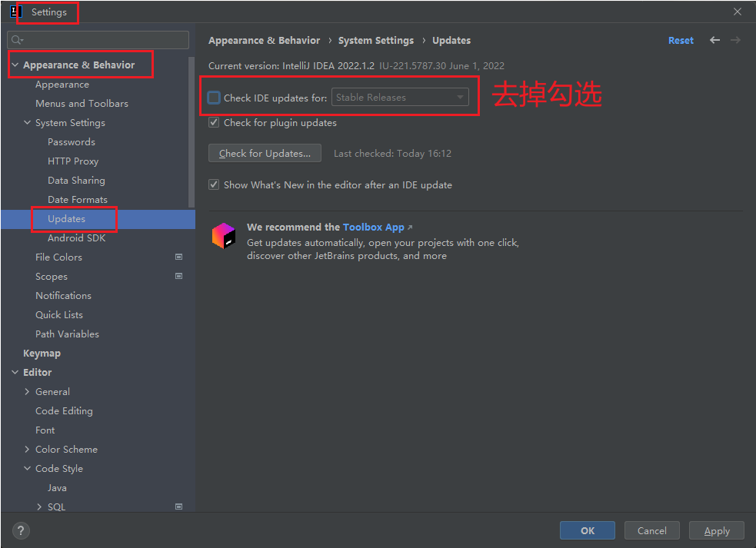Open Quick Lists settings

59,314
